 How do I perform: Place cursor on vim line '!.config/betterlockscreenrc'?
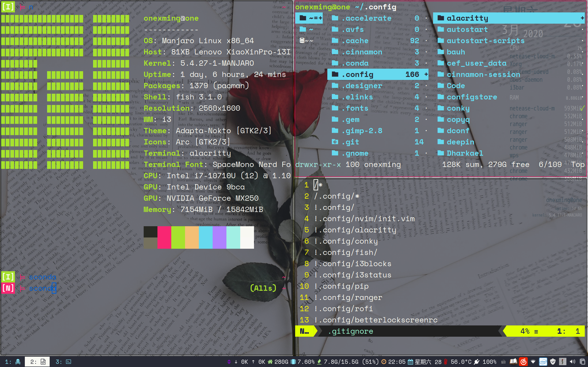pos(376,320)
